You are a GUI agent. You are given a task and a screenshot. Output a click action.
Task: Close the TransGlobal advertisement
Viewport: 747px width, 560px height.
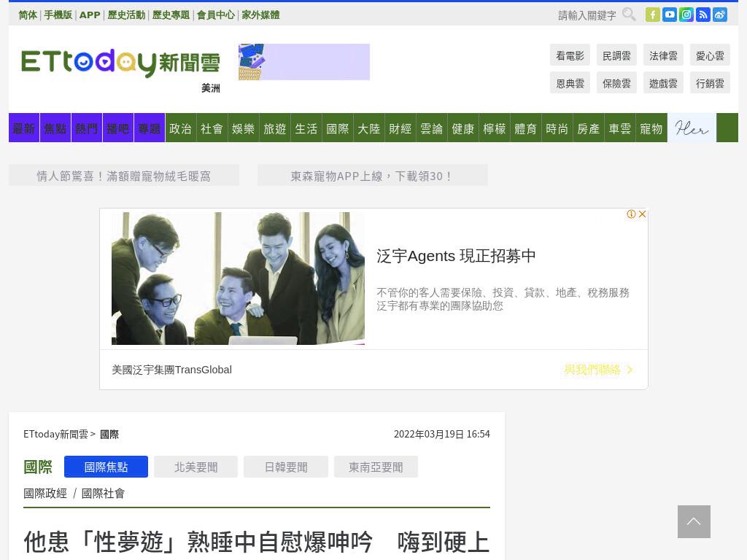pyautogui.click(x=642, y=214)
